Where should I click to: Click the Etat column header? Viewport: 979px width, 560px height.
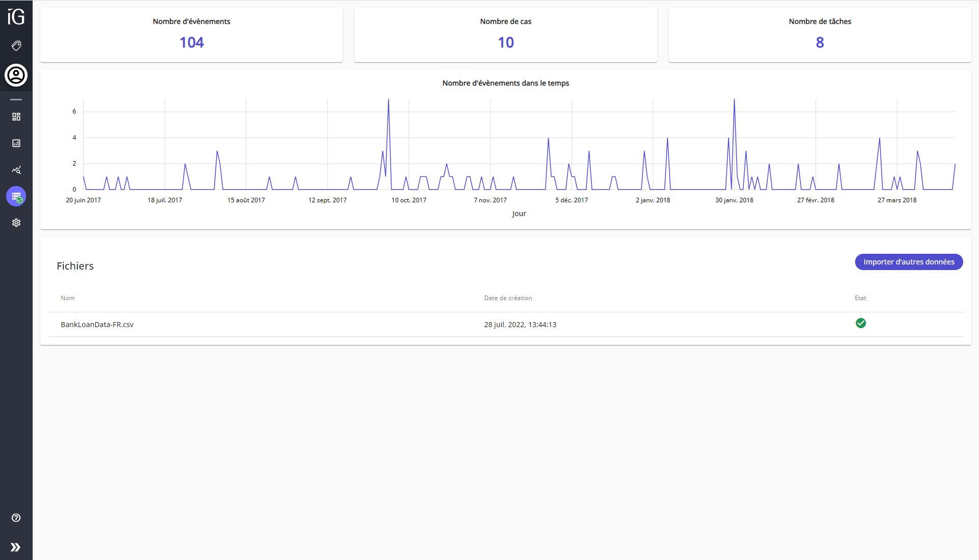pyautogui.click(x=860, y=298)
